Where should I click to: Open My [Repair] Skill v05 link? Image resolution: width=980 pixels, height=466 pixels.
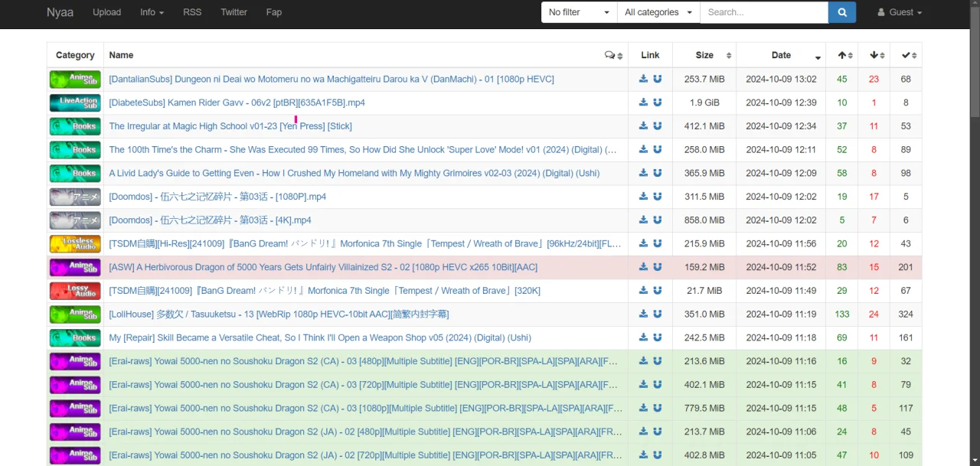pos(320,337)
